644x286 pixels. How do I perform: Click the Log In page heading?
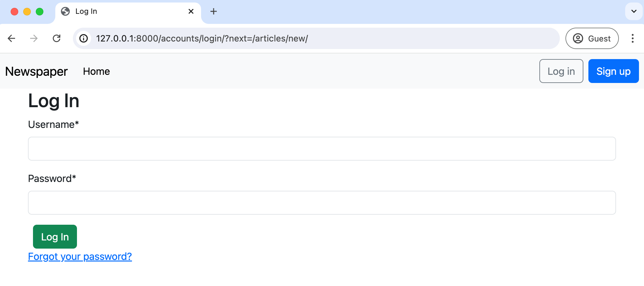54,101
